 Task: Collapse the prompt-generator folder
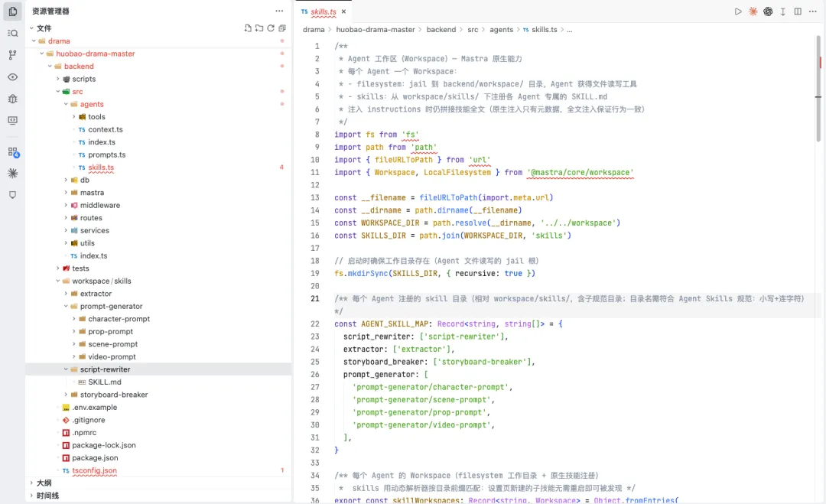coord(66,306)
